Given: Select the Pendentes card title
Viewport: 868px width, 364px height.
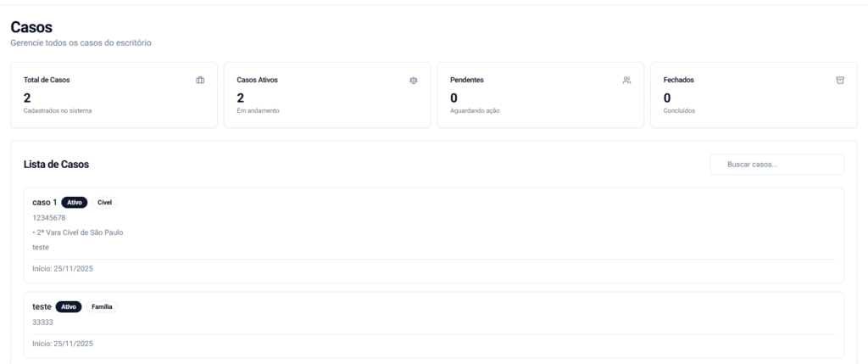Looking at the screenshot, I should tap(467, 80).
